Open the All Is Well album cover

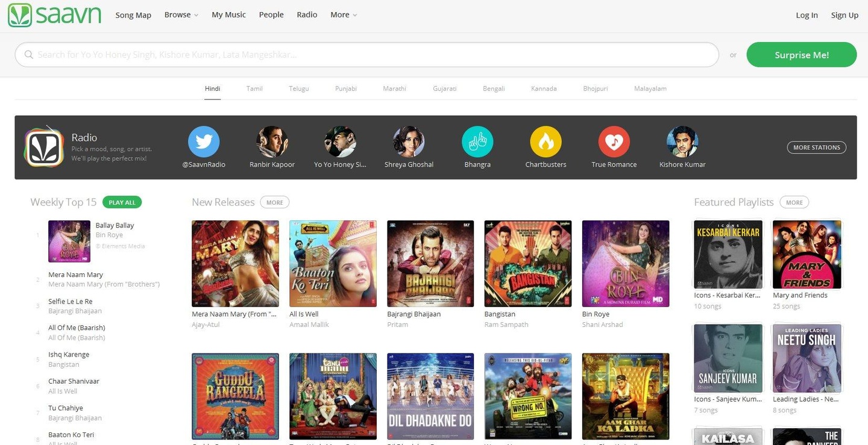click(x=333, y=264)
